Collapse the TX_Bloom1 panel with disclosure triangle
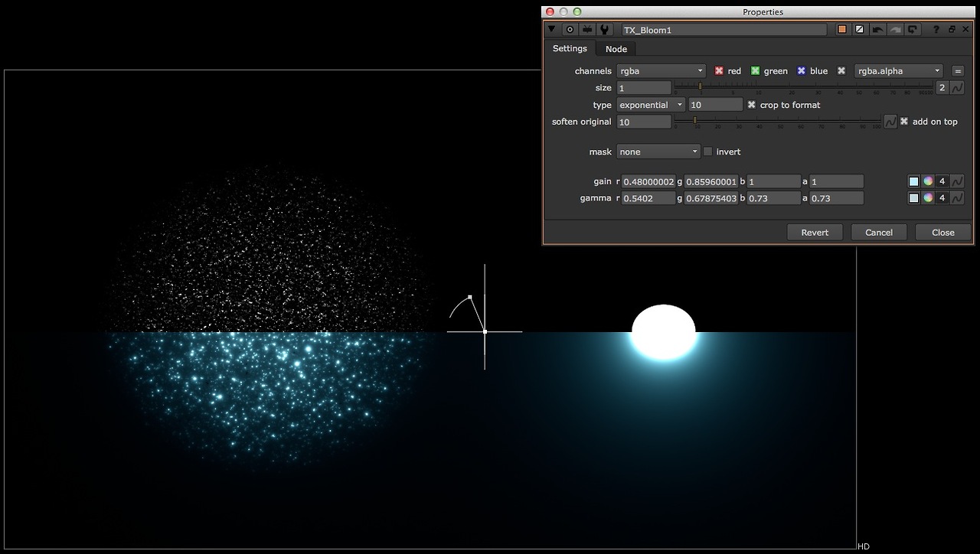 551,30
